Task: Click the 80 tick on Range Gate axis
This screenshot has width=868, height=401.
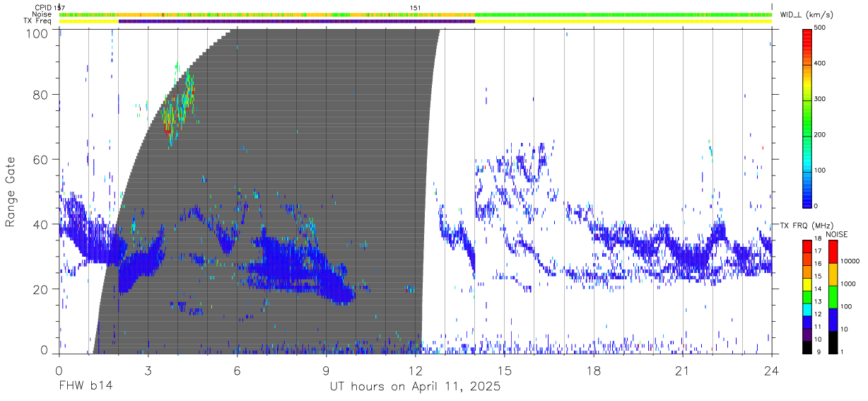Action: tap(42, 94)
